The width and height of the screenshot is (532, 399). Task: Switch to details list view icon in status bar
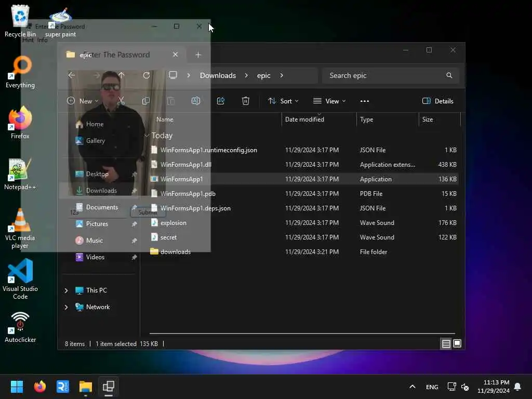[x=446, y=344]
